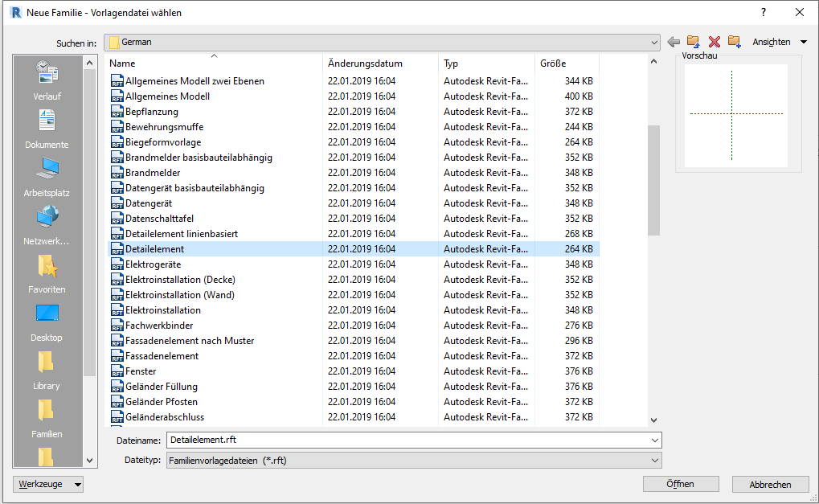Select Desktop in the places sidebar
Viewport: 819px width, 504px height.
tap(47, 322)
